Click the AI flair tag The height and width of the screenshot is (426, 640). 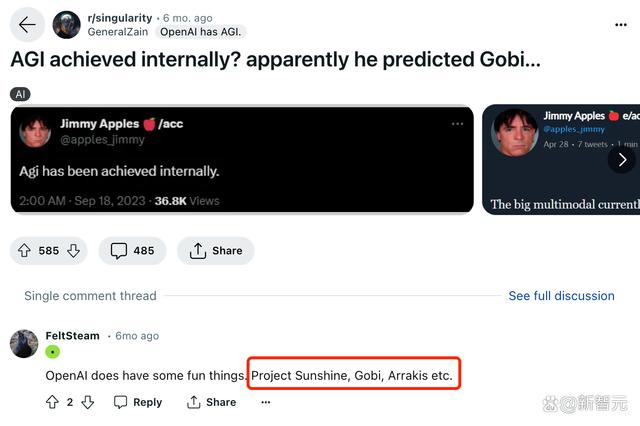(x=21, y=94)
